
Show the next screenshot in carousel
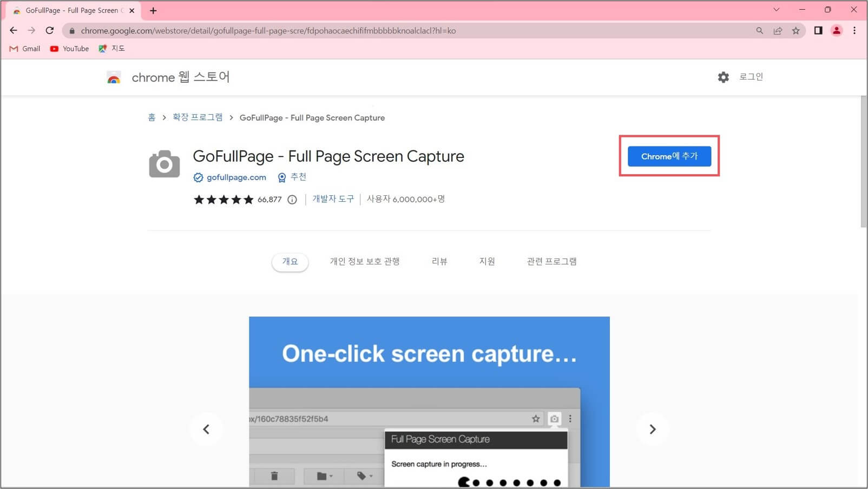pyautogui.click(x=653, y=429)
